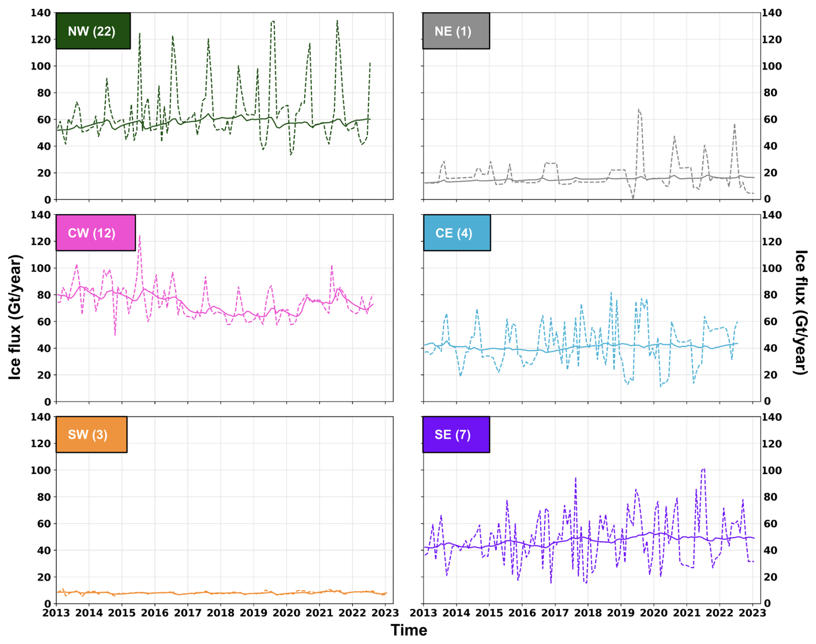This screenshot has height=644, width=816.
Task: Click the "Time" x-axis title
Action: click(408, 630)
